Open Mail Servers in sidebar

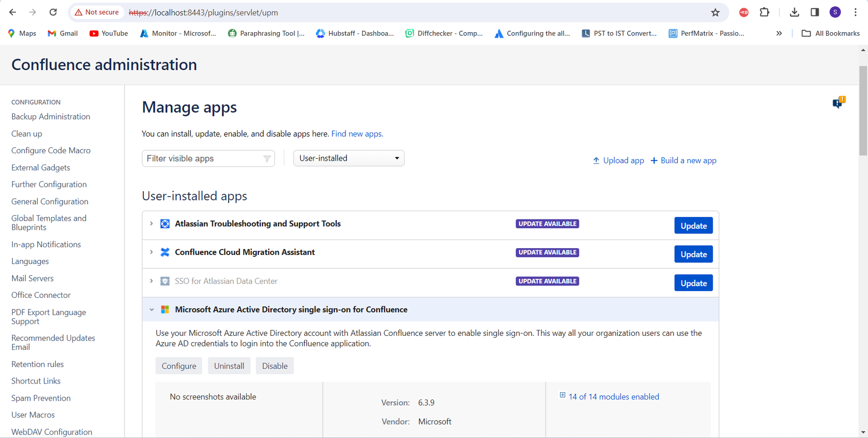[33, 278]
